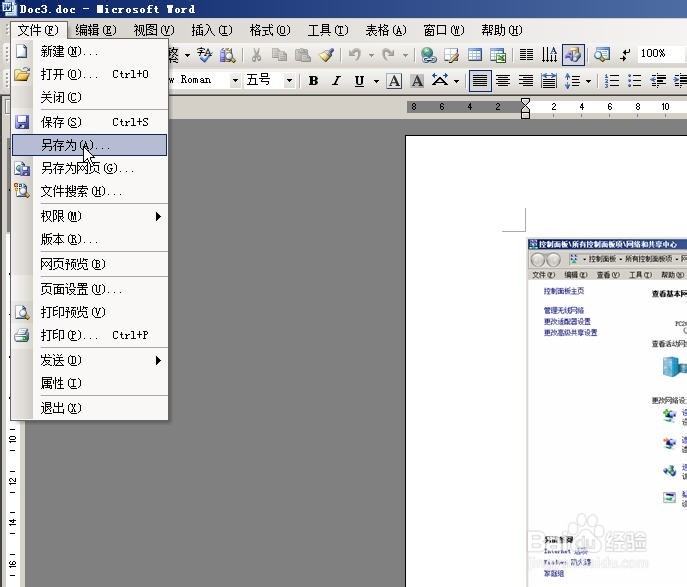
Task: Select Justify paragraph alignment
Action: (x=480, y=81)
